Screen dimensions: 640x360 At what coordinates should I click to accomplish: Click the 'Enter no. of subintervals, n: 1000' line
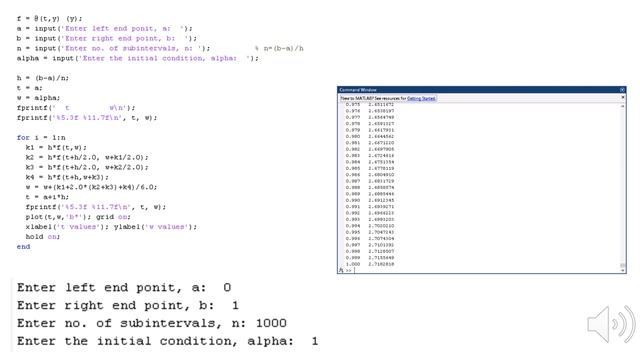(x=152, y=323)
